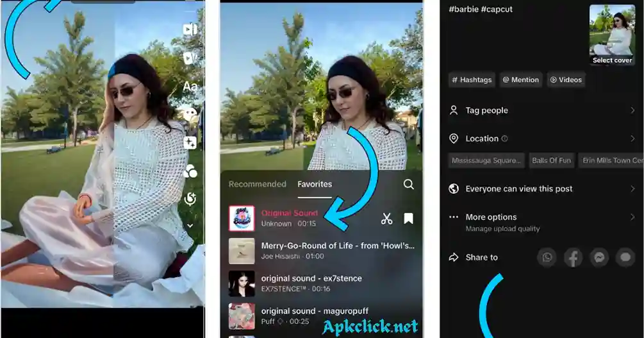Expand privacy setting chevron
This screenshot has width=644, height=338.
tap(632, 189)
